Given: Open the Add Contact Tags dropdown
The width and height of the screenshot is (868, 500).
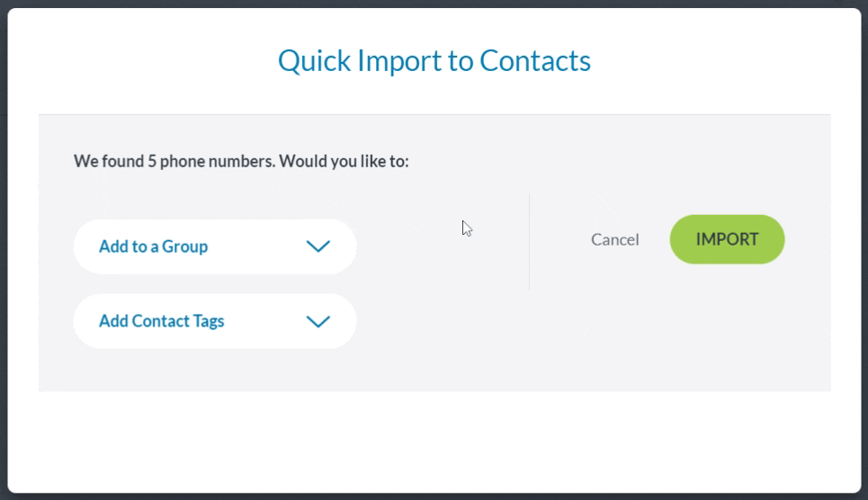Looking at the screenshot, I should tap(215, 321).
